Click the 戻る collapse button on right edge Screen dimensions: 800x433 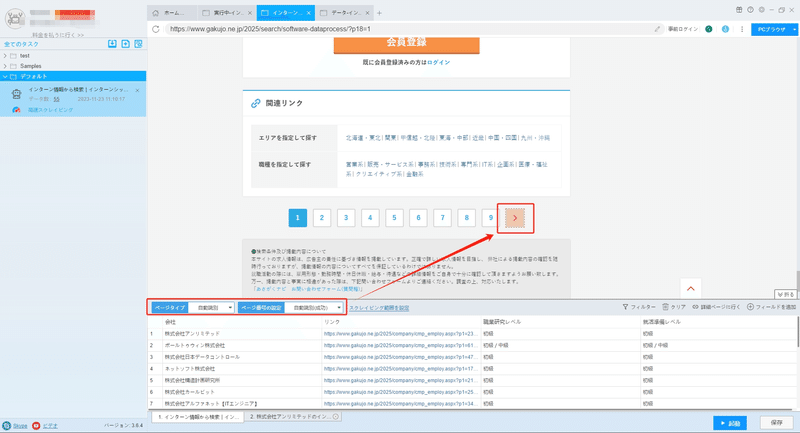[785, 294]
